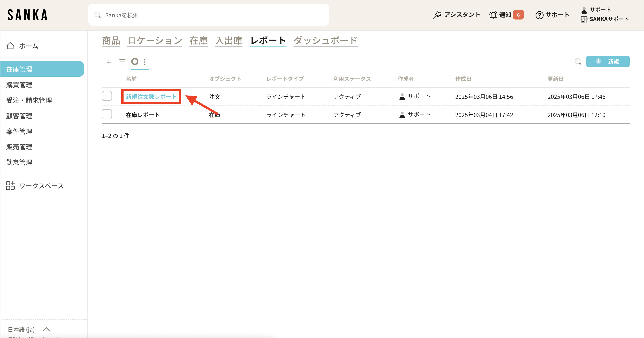Image resolution: width=644 pixels, height=338 pixels.
Task: Select 購買管理 in the sidebar
Action: pyautogui.click(x=19, y=85)
